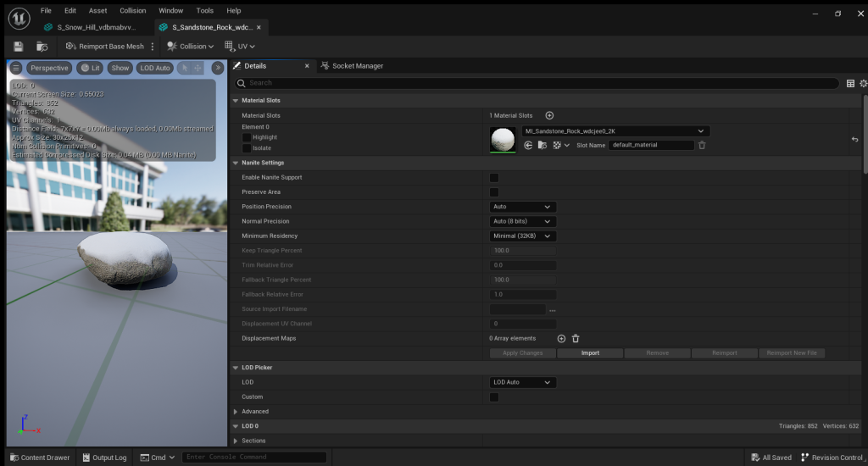Toggle Isolate checkbox for Element 0
The image size is (868, 466).
click(x=247, y=148)
